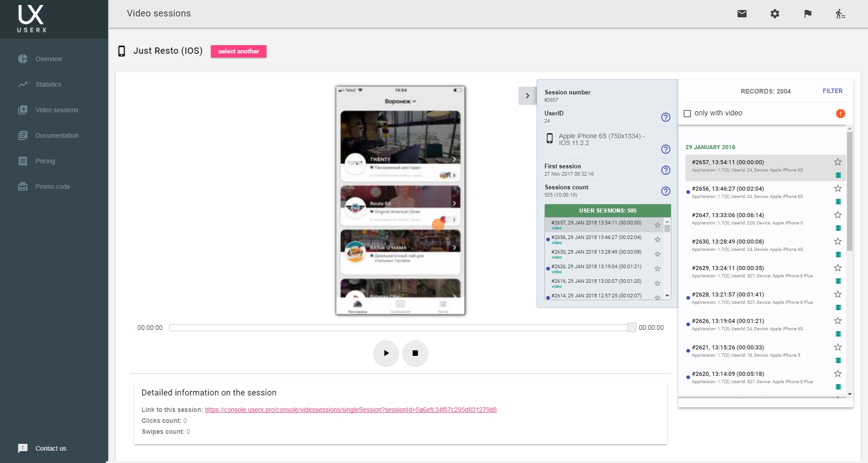Image resolution: width=868 pixels, height=463 pixels.
Task: Click video film icon of record #2628
Action: pyautogui.click(x=838, y=307)
